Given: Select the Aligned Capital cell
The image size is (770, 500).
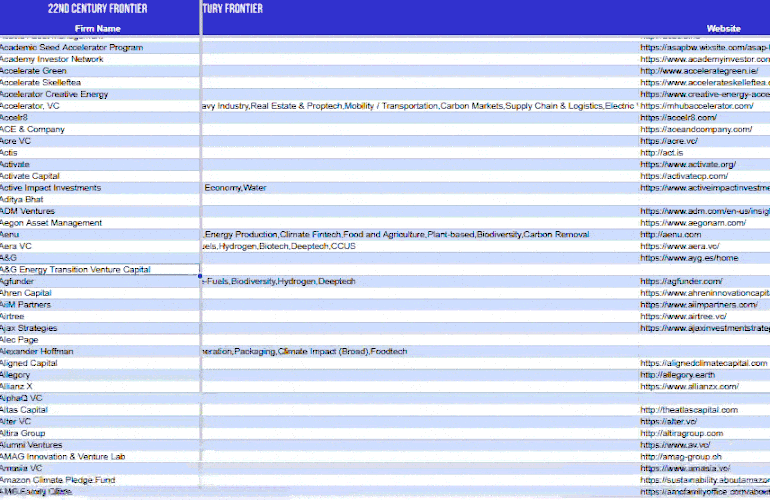Looking at the screenshot, I should 100,363.
